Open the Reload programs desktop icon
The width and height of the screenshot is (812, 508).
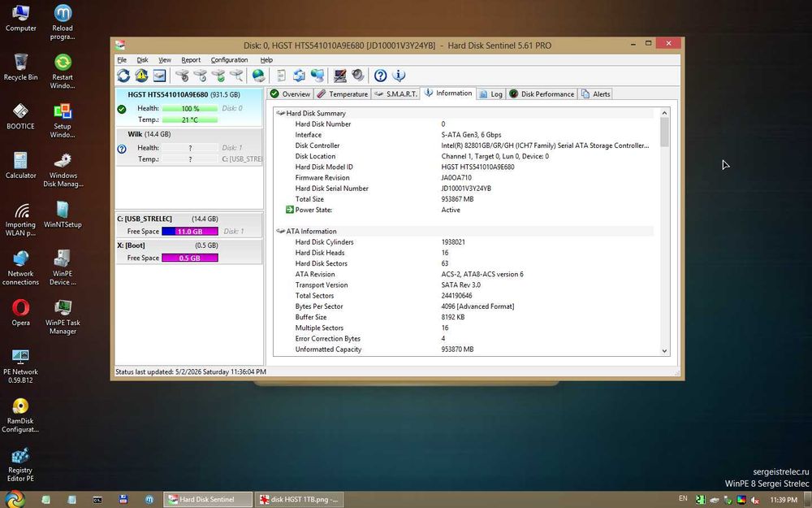(x=63, y=22)
